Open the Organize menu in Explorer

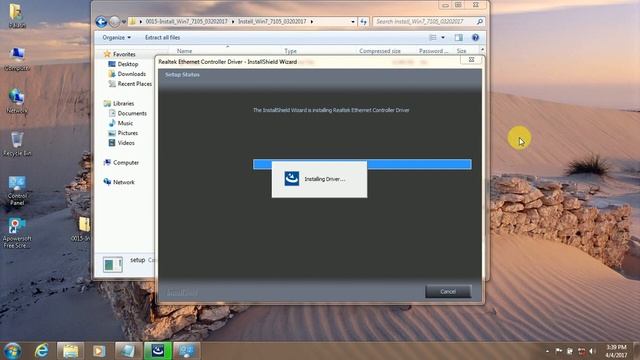coord(116,38)
